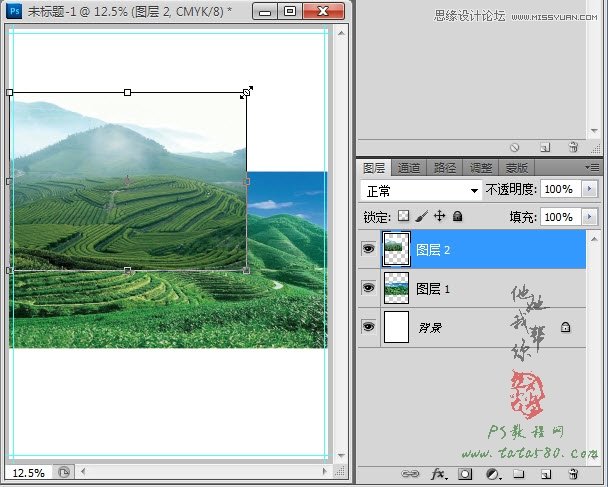608x487 pixels.
Task: Select the 背景 layer thumbnail
Action: [x=396, y=327]
